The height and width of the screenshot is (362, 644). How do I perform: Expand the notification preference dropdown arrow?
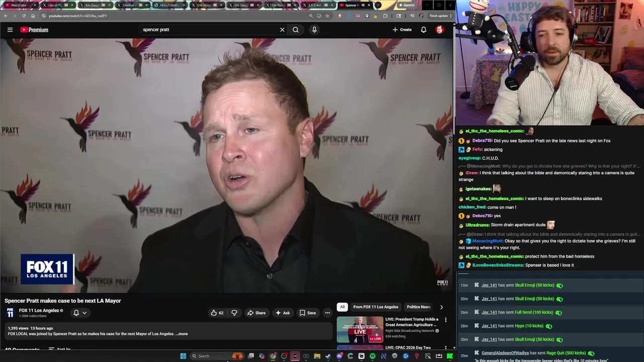coord(85,313)
